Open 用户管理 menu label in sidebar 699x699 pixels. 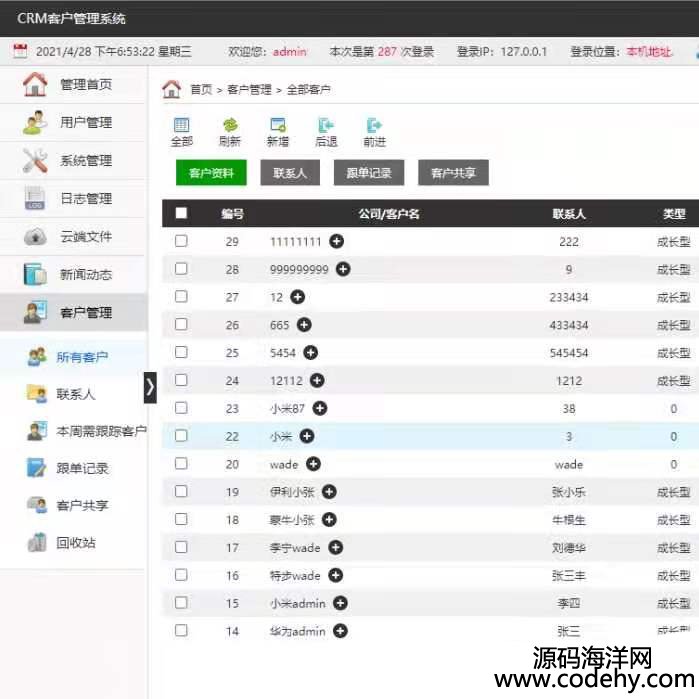pyautogui.click(x=86, y=122)
